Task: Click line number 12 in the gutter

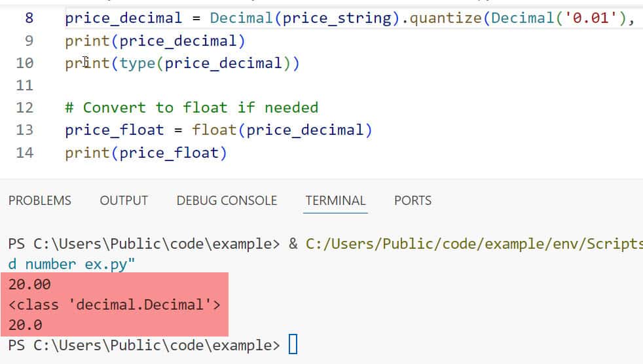Action: coord(24,107)
